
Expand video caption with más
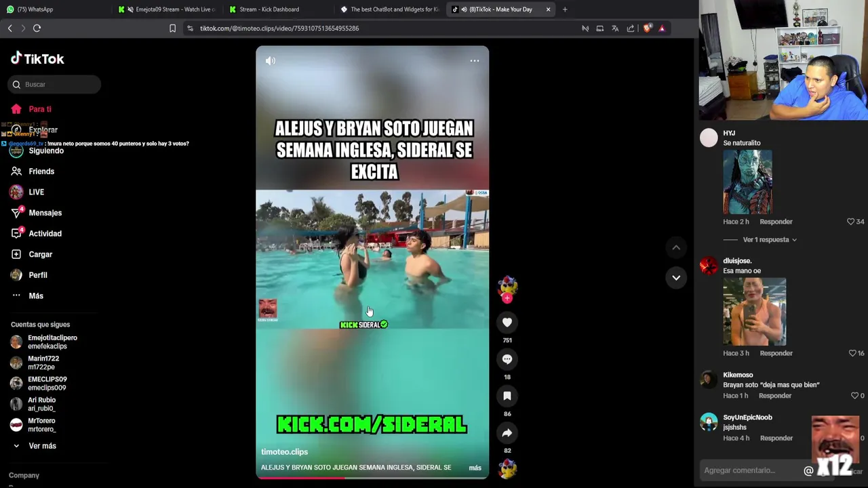click(x=475, y=468)
